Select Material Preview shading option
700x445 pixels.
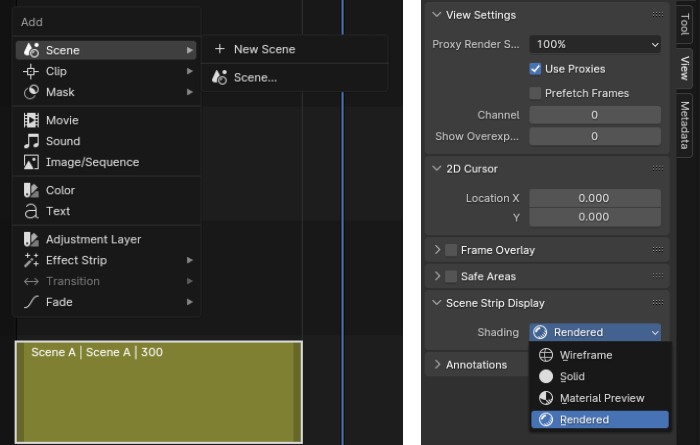click(600, 398)
